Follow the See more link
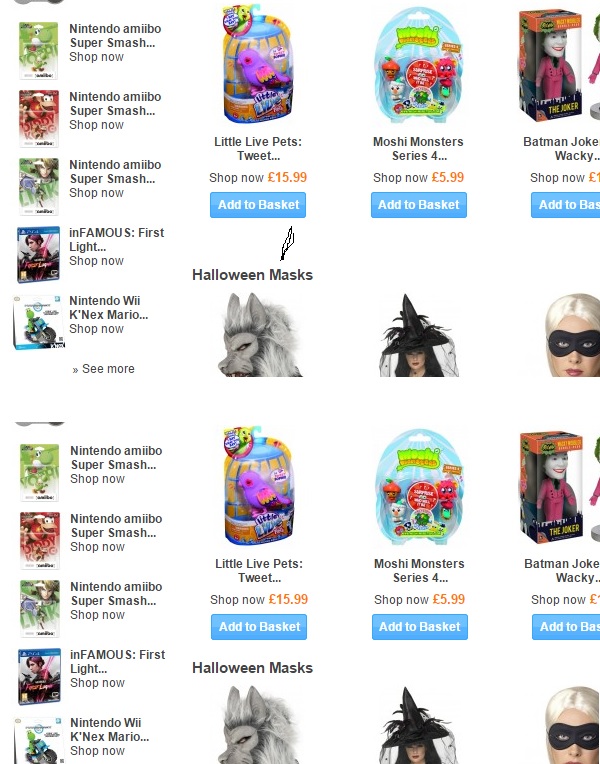The image size is (600, 764). [103, 369]
